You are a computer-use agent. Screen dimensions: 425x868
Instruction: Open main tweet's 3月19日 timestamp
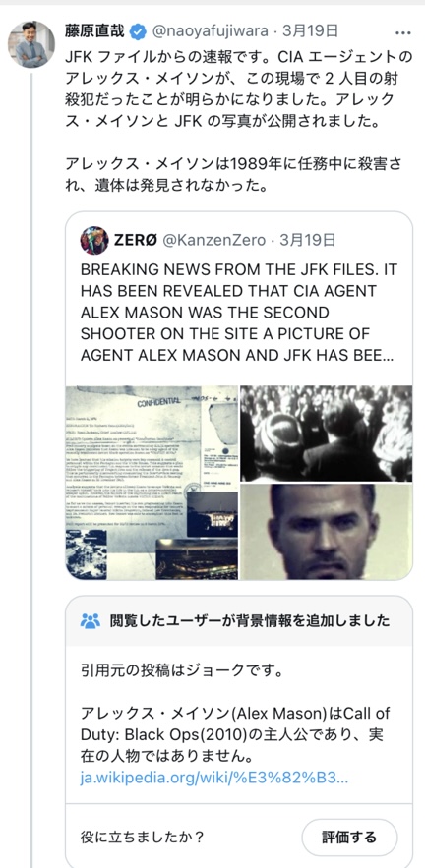pyautogui.click(x=310, y=31)
